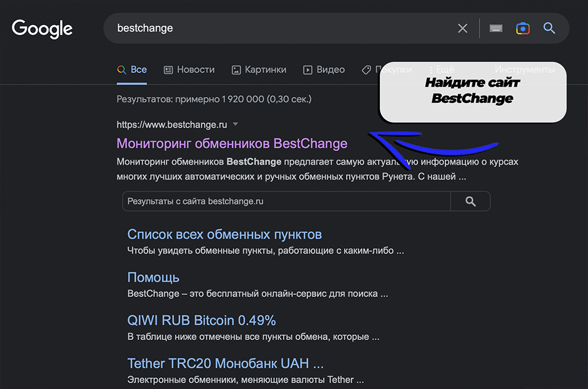Clear the search query with the X icon
This screenshot has width=588, height=389.
(463, 28)
